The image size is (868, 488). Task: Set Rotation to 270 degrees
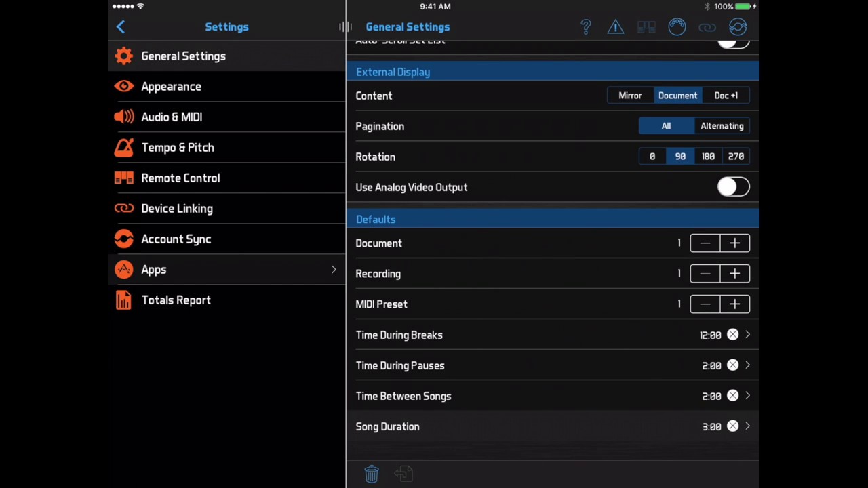(x=736, y=157)
